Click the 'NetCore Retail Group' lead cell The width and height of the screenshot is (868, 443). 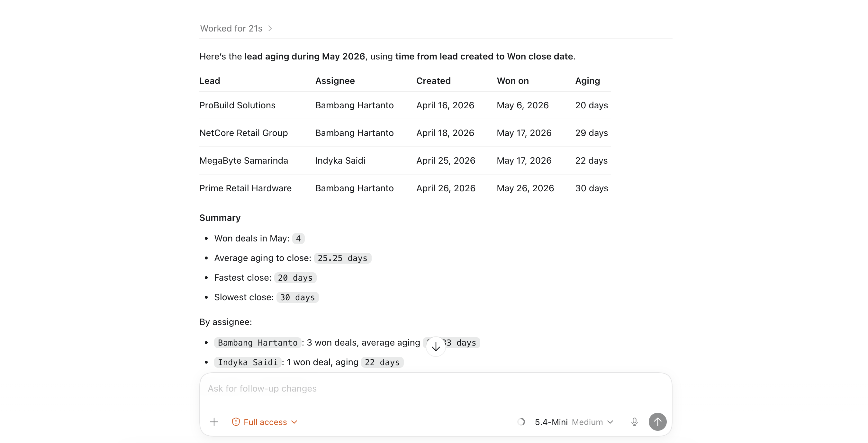point(244,133)
